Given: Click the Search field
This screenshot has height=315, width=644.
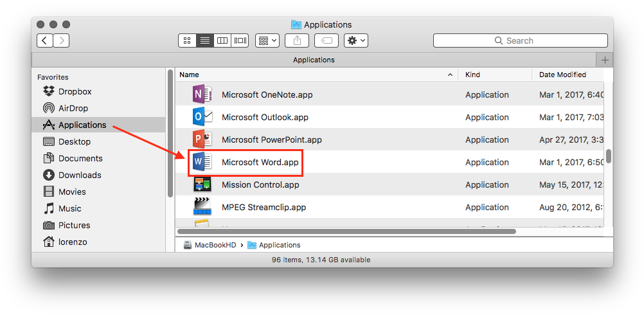Looking at the screenshot, I should click(x=521, y=40).
